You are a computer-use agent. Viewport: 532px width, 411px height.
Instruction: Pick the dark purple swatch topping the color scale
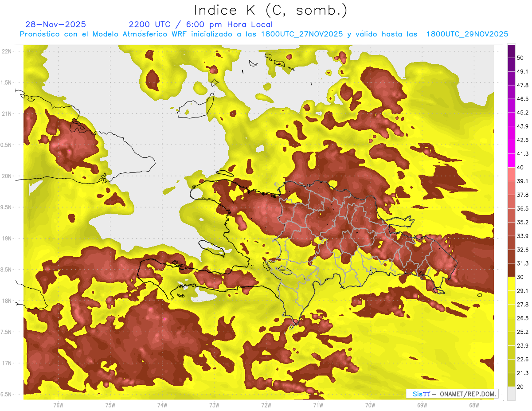[511, 51]
